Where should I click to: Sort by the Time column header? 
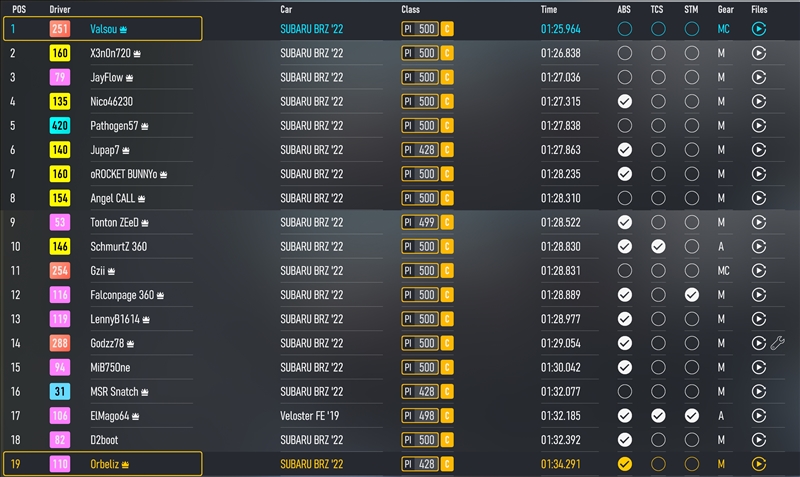549,9
